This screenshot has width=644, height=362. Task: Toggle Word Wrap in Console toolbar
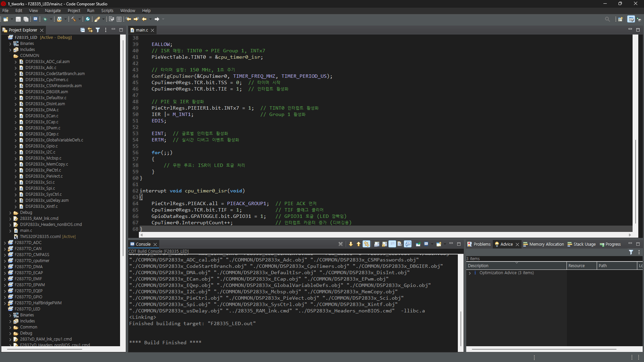click(x=392, y=244)
